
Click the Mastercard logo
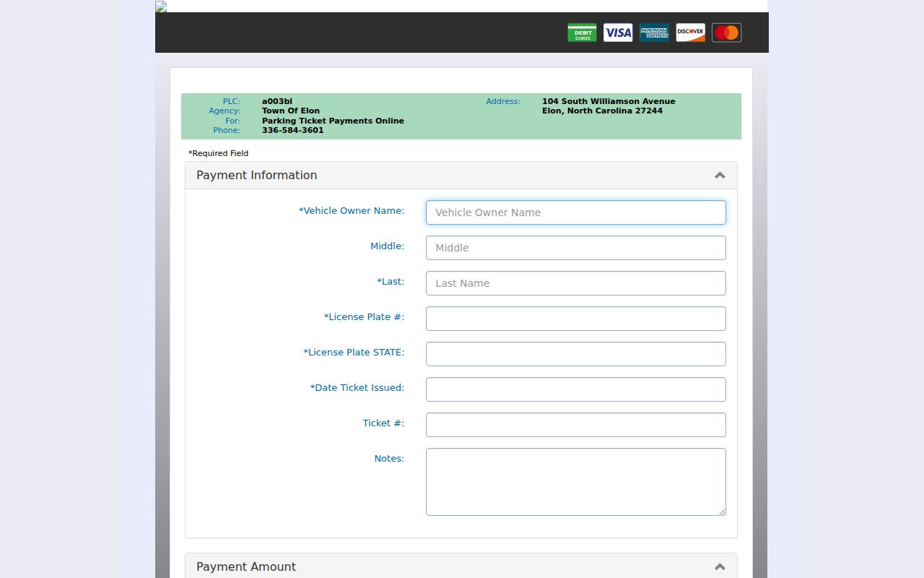tap(726, 33)
